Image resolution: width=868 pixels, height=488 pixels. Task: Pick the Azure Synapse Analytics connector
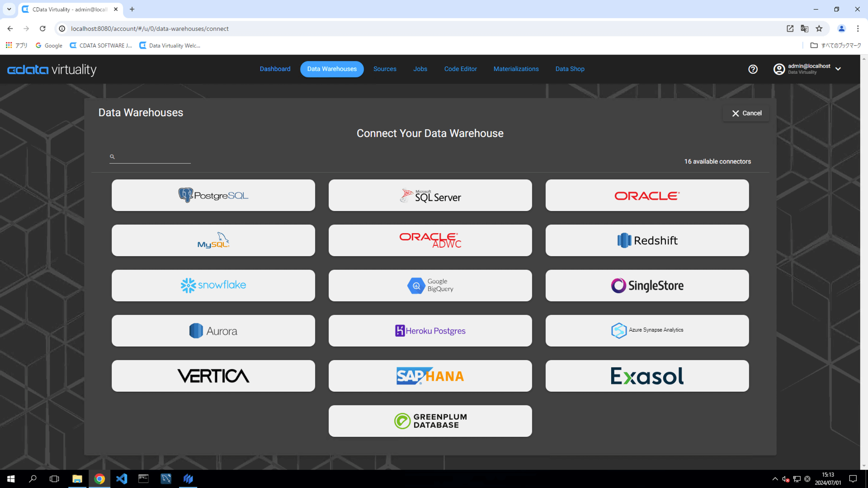[x=647, y=331]
